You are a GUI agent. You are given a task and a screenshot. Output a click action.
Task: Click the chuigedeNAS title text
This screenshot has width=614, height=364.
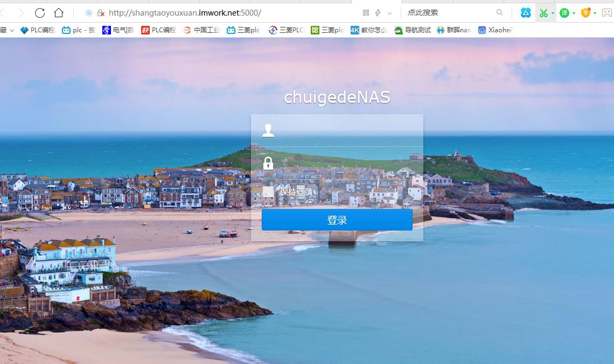tap(337, 97)
